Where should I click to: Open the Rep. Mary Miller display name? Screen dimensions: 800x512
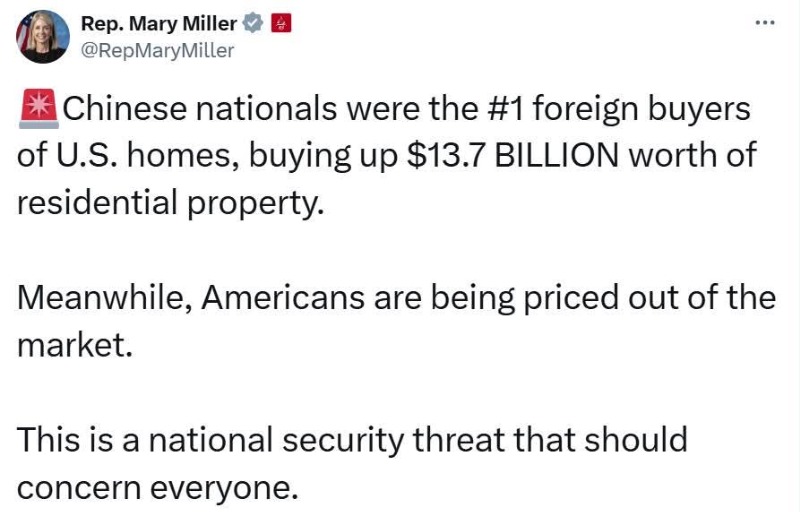(158, 25)
